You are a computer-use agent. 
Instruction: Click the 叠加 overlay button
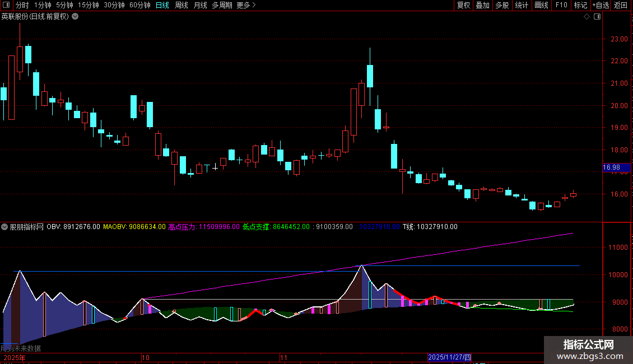[482, 5]
